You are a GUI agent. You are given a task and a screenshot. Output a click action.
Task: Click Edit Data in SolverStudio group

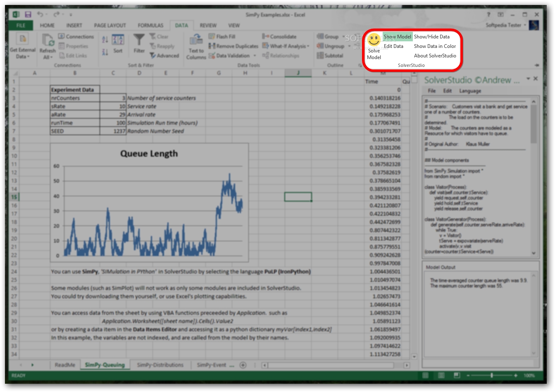click(x=393, y=46)
